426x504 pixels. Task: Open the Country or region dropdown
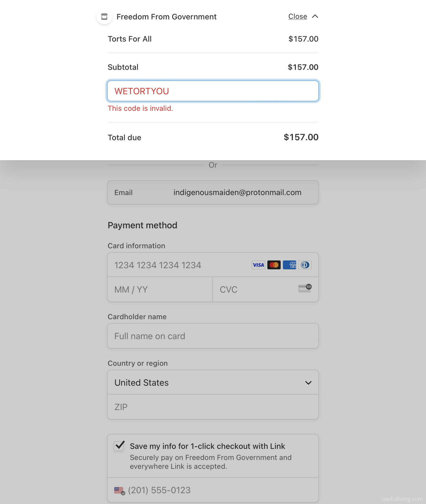213,382
